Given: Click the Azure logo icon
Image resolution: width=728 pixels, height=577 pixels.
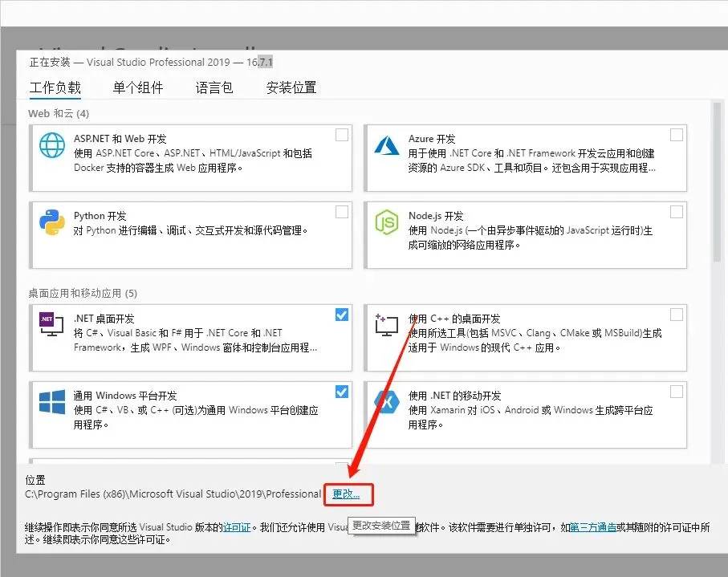Looking at the screenshot, I should 387,145.
